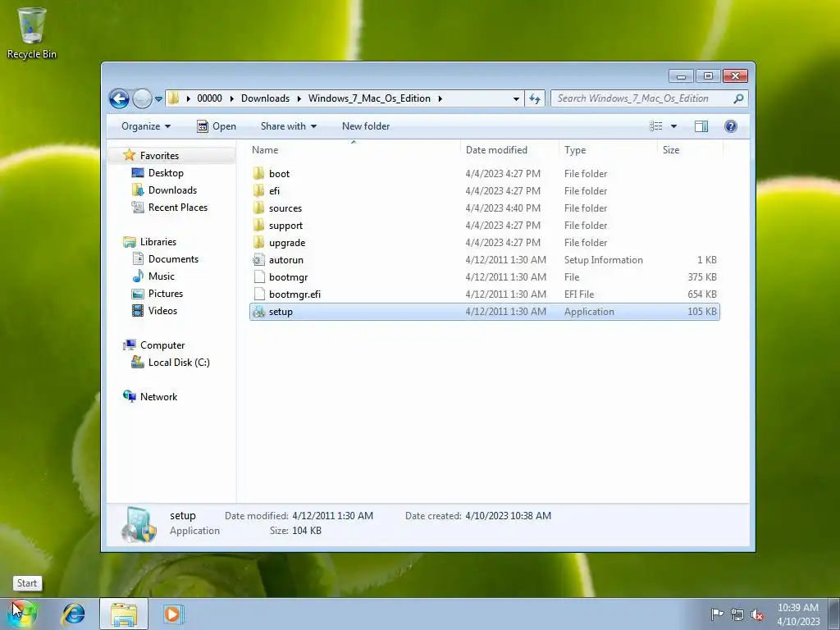Screen dimensions: 840x630
Task: Create a New folder
Action: 366,126
